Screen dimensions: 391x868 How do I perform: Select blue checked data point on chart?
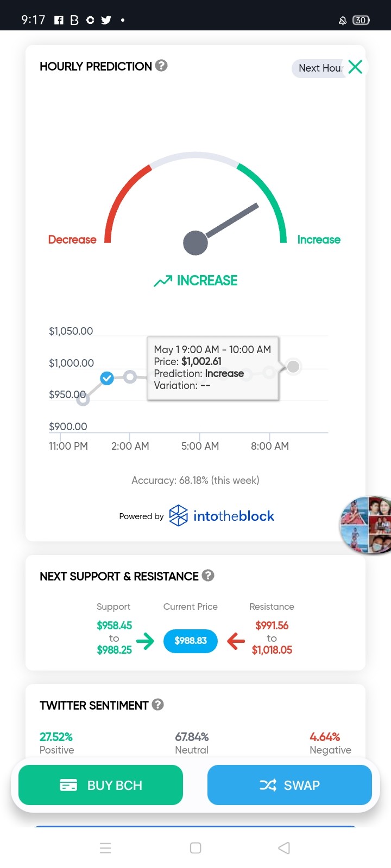(x=107, y=378)
